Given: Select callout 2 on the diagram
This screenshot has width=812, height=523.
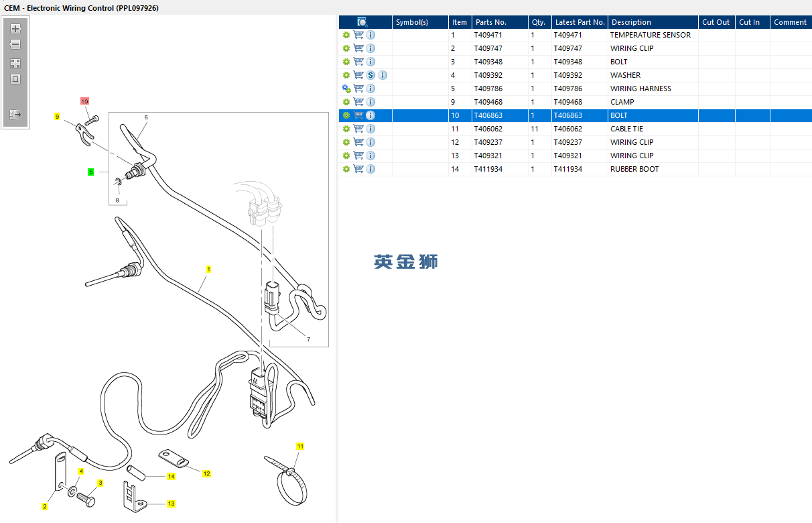Looking at the screenshot, I should (44, 507).
